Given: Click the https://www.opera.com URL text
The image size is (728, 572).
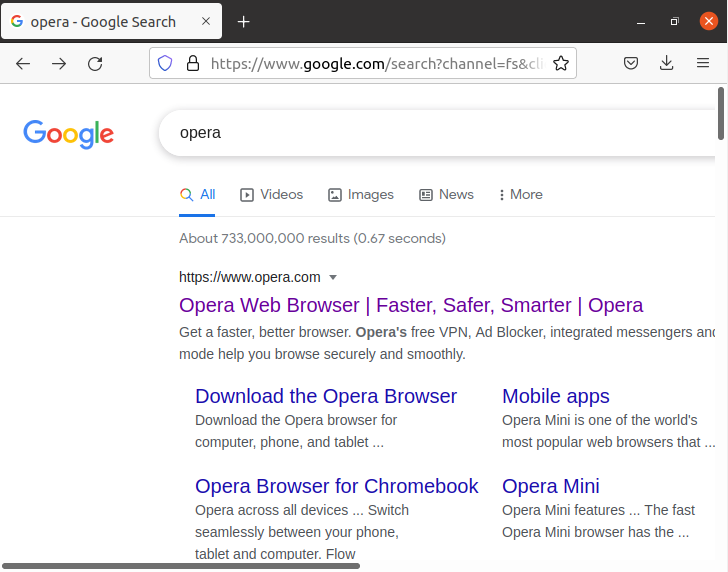Looking at the screenshot, I should point(250,277).
